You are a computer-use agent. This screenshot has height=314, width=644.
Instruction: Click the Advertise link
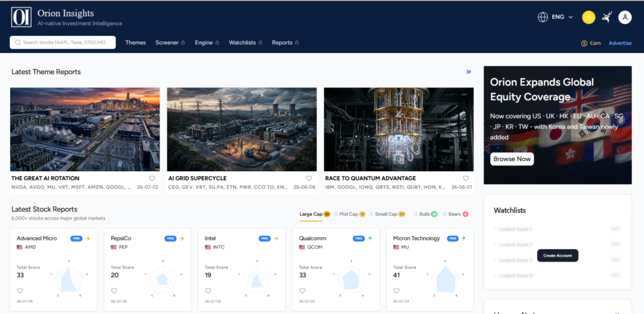click(x=620, y=43)
